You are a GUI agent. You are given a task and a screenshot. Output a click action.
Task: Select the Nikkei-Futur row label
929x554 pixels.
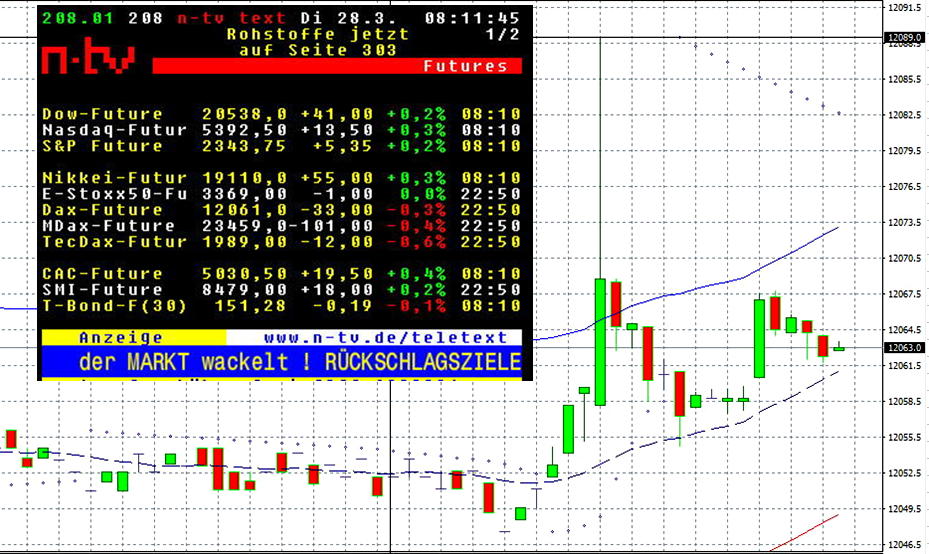click(114, 178)
